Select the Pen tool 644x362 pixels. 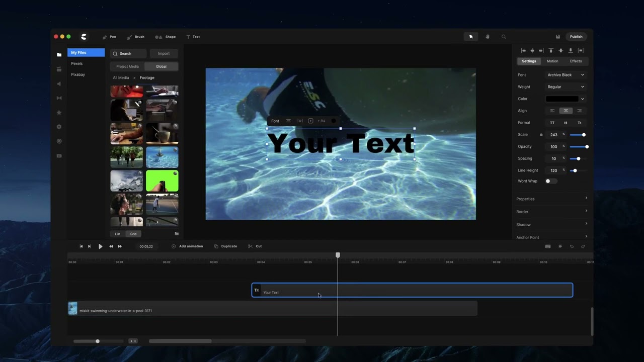pos(109,37)
